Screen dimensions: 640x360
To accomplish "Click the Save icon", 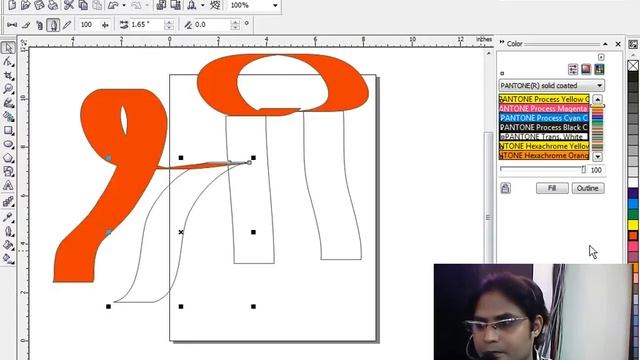I will pos(39,5).
